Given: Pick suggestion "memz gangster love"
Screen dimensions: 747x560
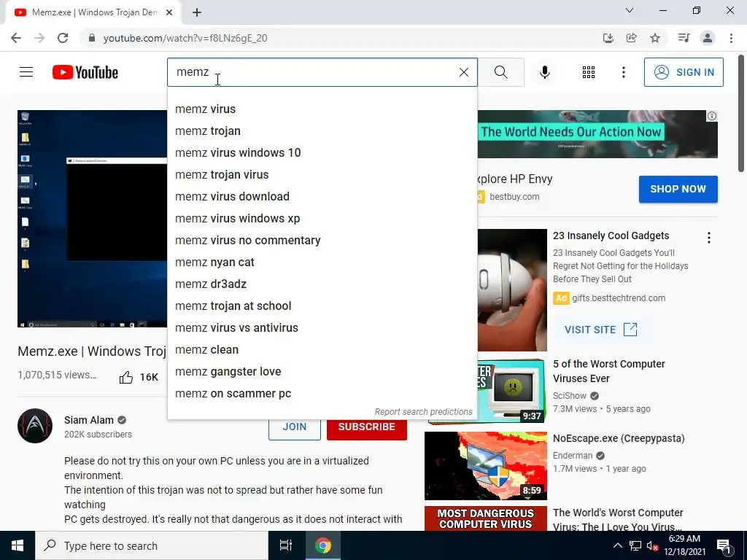Looking at the screenshot, I should [322, 372].
